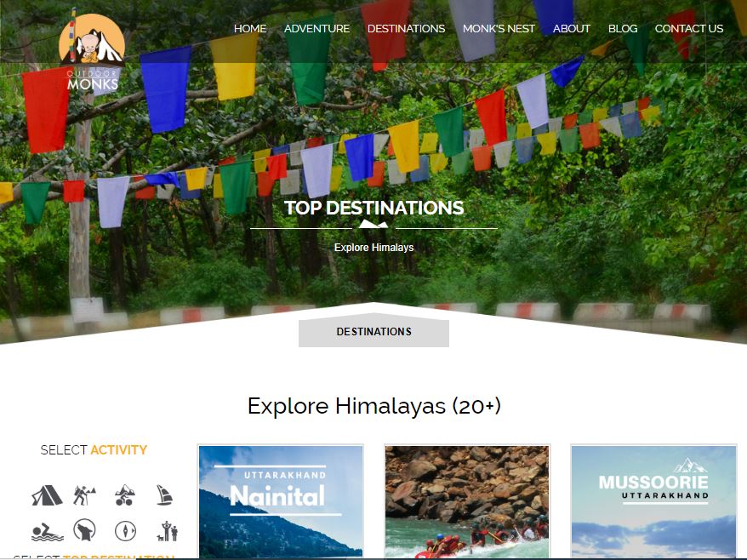This screenshot has width=747, height=560.
Task: Open the About page link
Action: [571, 29]
